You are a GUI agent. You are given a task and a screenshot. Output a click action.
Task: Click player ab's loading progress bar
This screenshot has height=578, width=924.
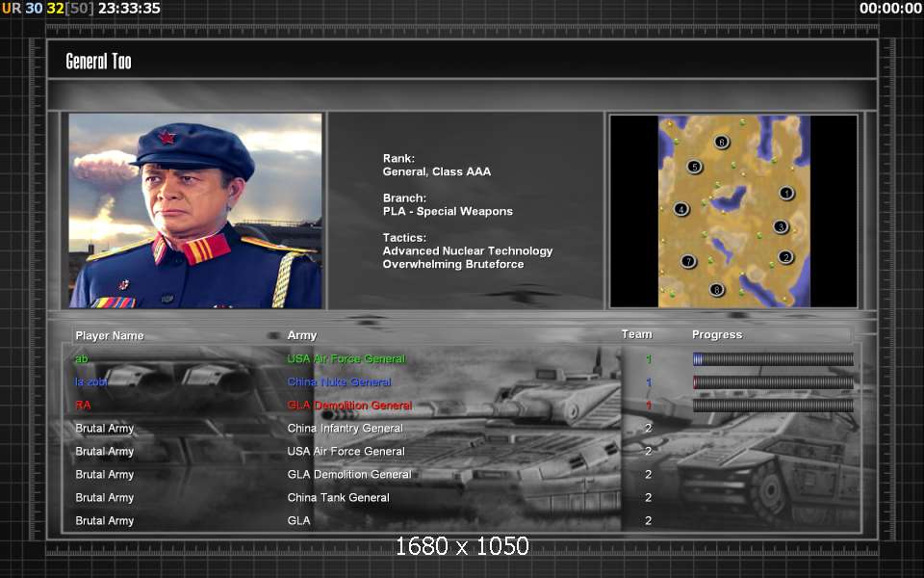click(773, 359)
